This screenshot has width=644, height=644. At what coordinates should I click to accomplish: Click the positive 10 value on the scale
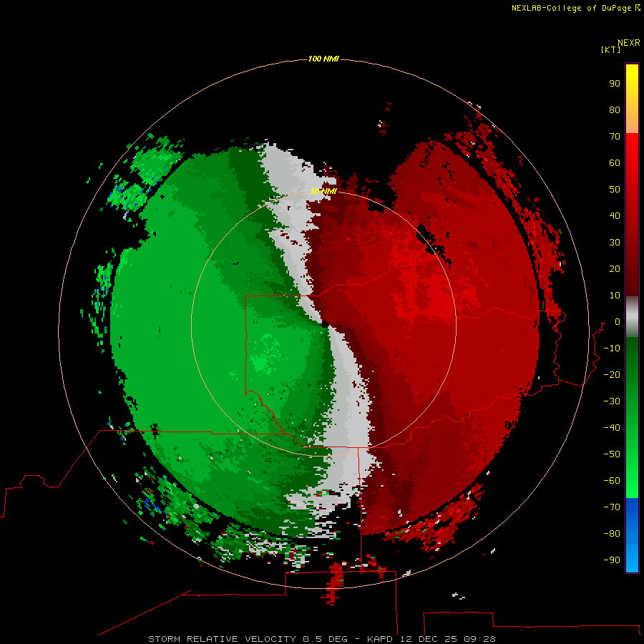pyautogui.click(x=615, y=296)
